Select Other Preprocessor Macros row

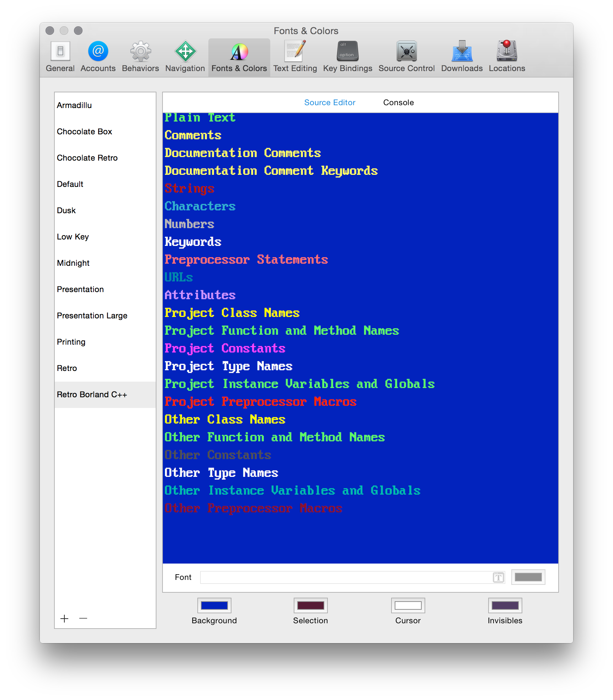[361, 508]
